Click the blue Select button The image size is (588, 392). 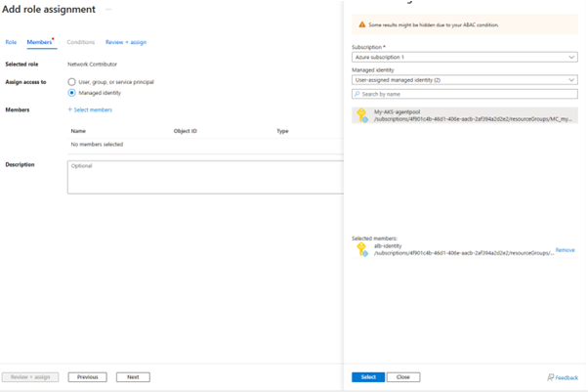pos(368,377)
